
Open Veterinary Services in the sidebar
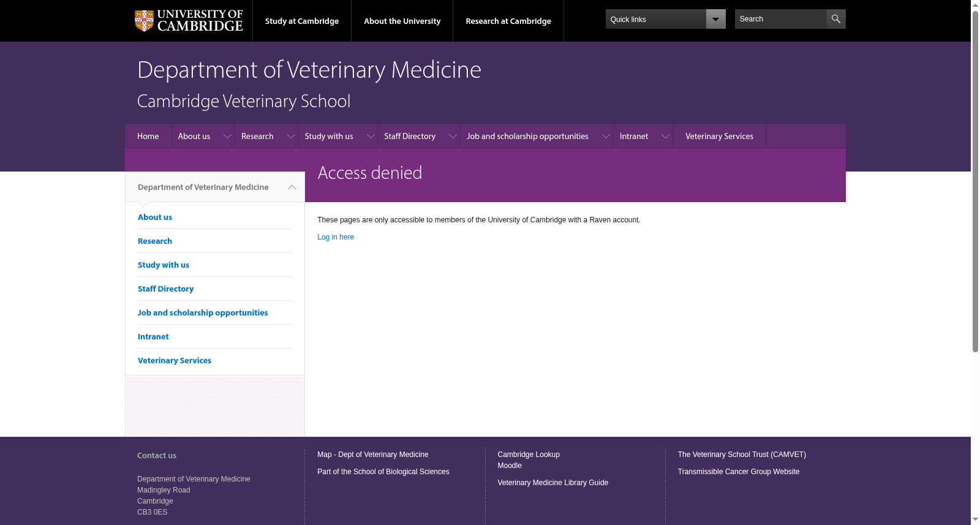pos(175,360)
